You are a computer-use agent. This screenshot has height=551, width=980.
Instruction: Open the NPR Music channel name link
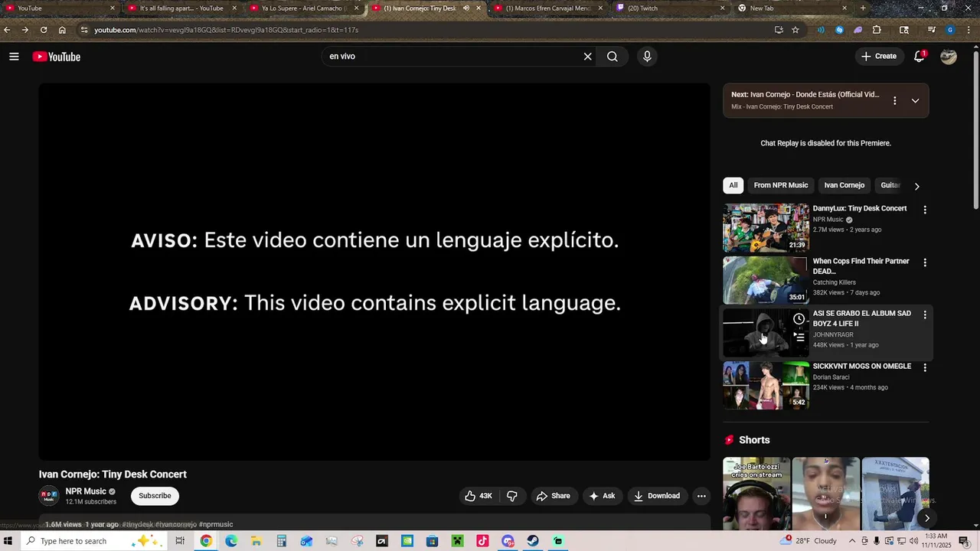(86, 491)
